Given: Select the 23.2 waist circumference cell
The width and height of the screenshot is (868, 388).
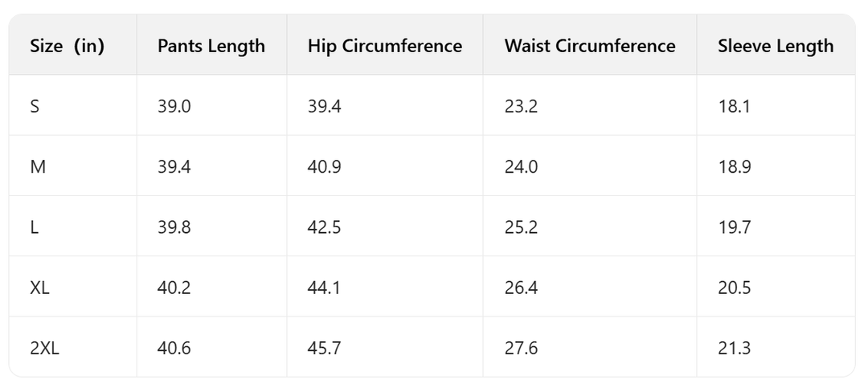Looking at the screenshot, I should click(521, 106).
